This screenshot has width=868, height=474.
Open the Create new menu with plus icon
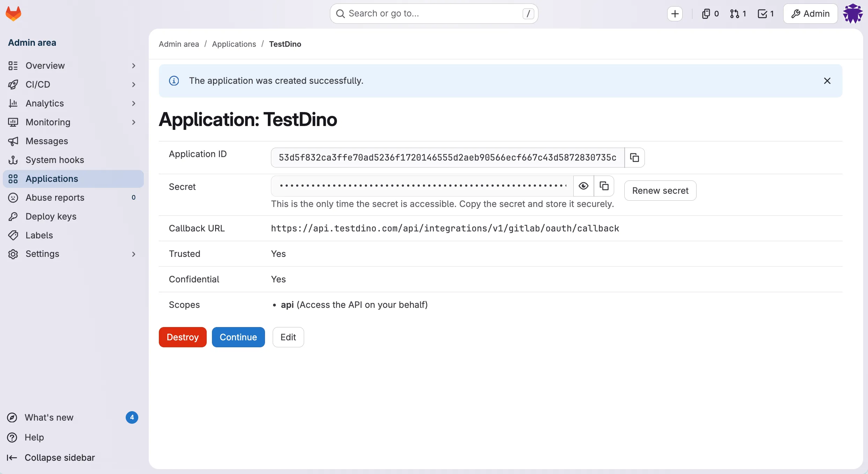click(675, 14)
